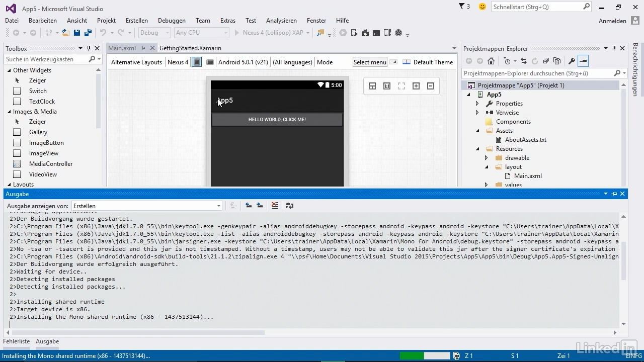Click the (All languages) selector
The height and width of the screenshot is (362, 644).
pos(292,62)
